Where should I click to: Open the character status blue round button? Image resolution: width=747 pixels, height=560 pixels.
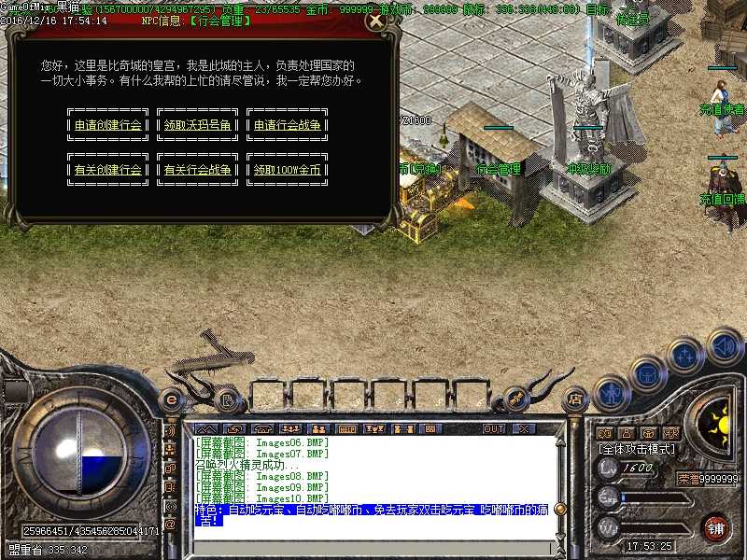coord(612,393)
